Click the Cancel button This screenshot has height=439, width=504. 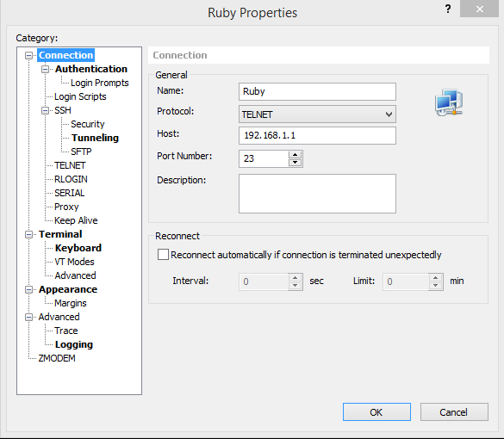[454, 412]
